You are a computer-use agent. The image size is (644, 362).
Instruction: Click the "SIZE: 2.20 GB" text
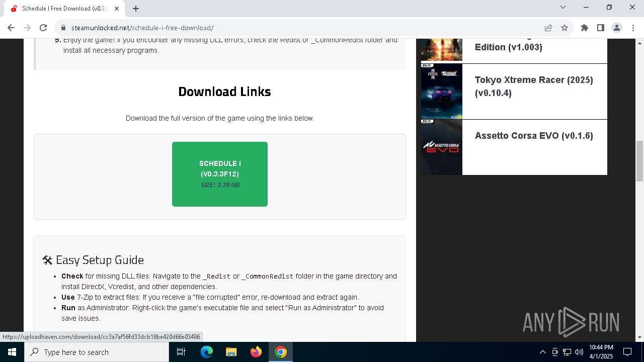click(220, 185)
